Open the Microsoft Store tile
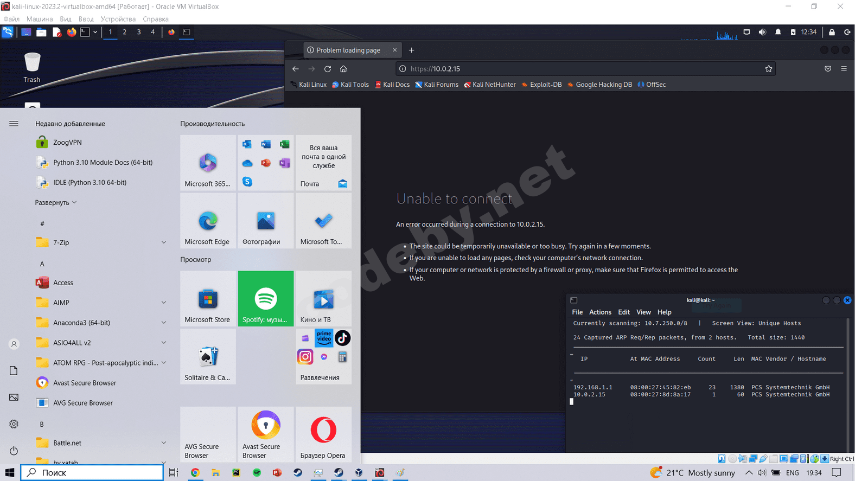The height and width of the screenshot is (481, 868). pyautogui.click(x=208, y=298)
